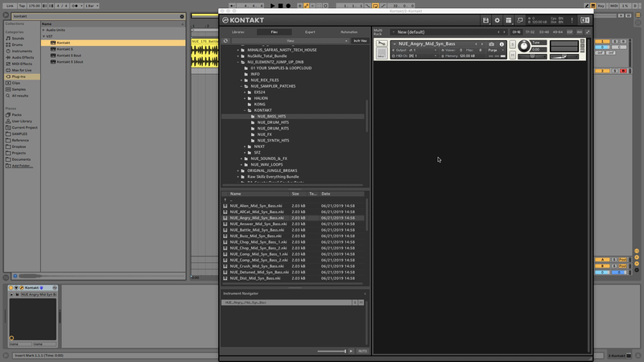Click Ableton Stop transport button

280,6
